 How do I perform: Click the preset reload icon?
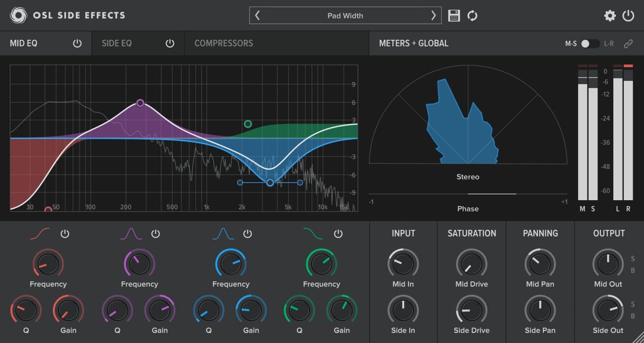tap(472, 15)
